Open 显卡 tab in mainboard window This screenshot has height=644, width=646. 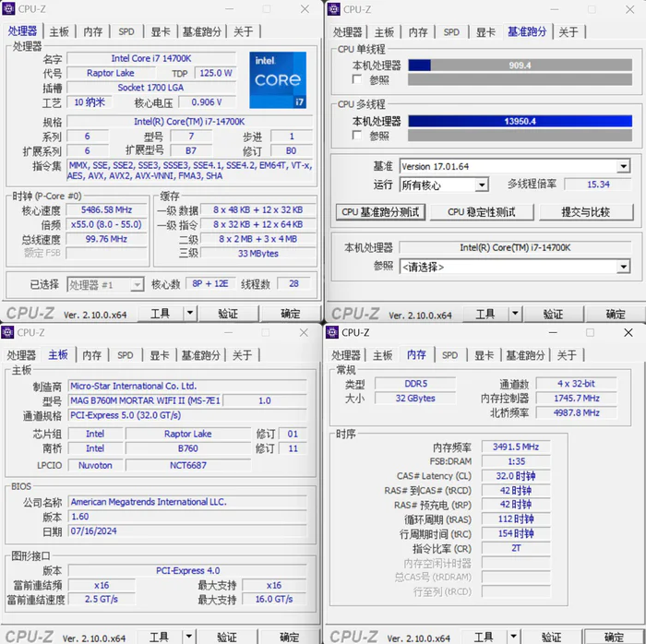tap(160, 355)
